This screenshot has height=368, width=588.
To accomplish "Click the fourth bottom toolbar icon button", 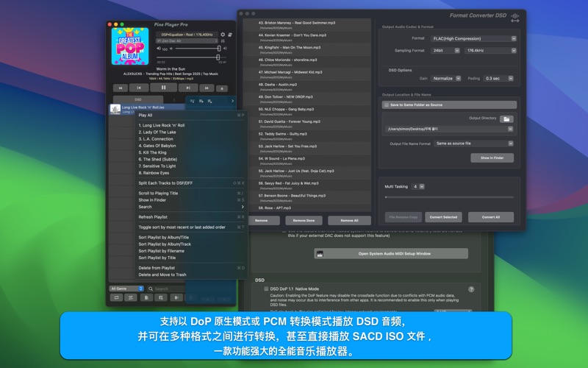I will click(160, 297).
